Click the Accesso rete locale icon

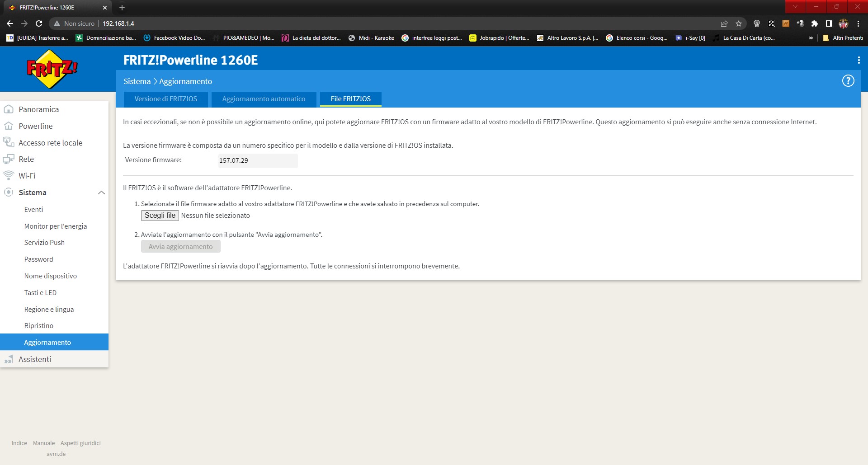coord(9,142)
